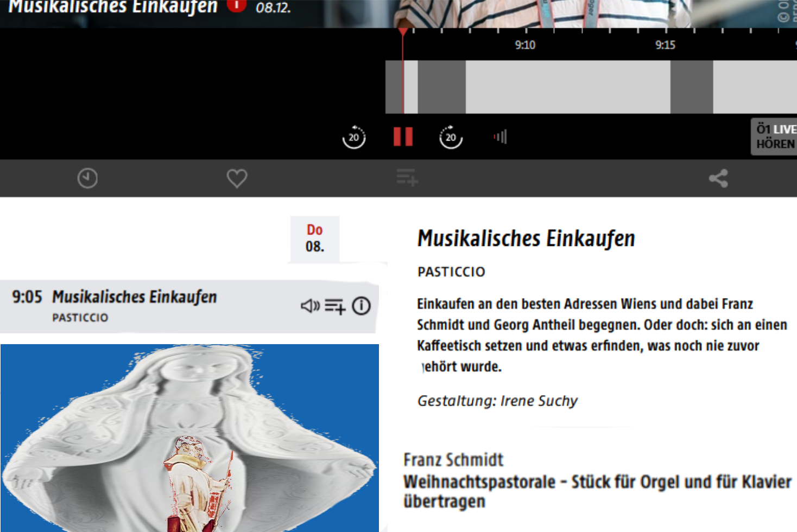Add Musikalisches Einkaufen to playlist in list row
Screen dimensions: 797x532
pos(335,307)
